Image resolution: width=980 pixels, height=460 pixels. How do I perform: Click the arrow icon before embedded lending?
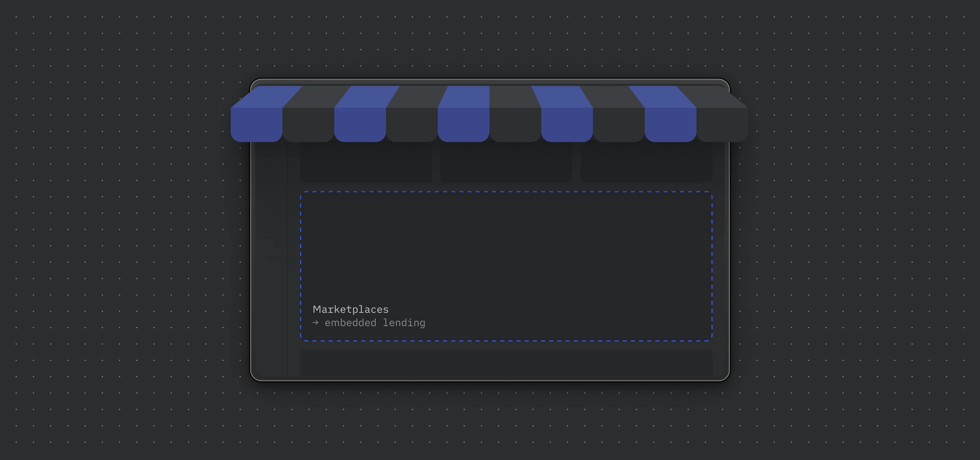[x=315, y=323]
